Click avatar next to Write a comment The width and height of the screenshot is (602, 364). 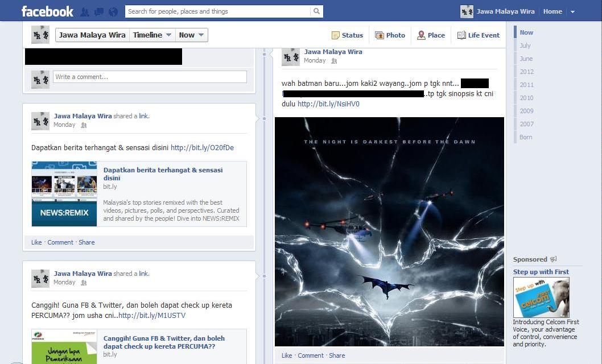(x=40, y=80)
